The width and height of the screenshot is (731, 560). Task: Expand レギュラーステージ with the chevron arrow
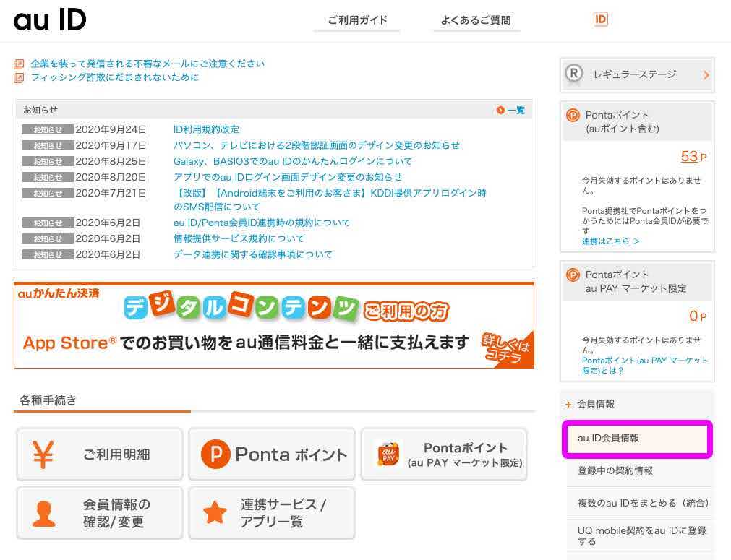coord(706,74)
